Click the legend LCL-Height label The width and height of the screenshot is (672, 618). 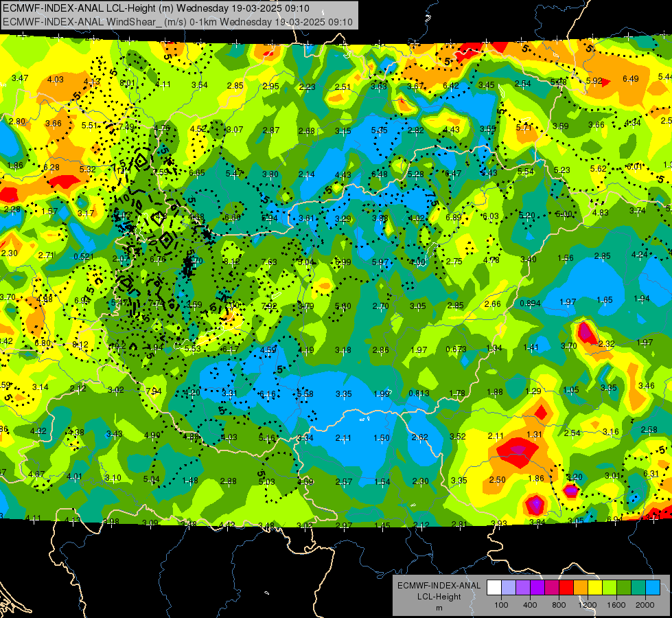[439, 597]
